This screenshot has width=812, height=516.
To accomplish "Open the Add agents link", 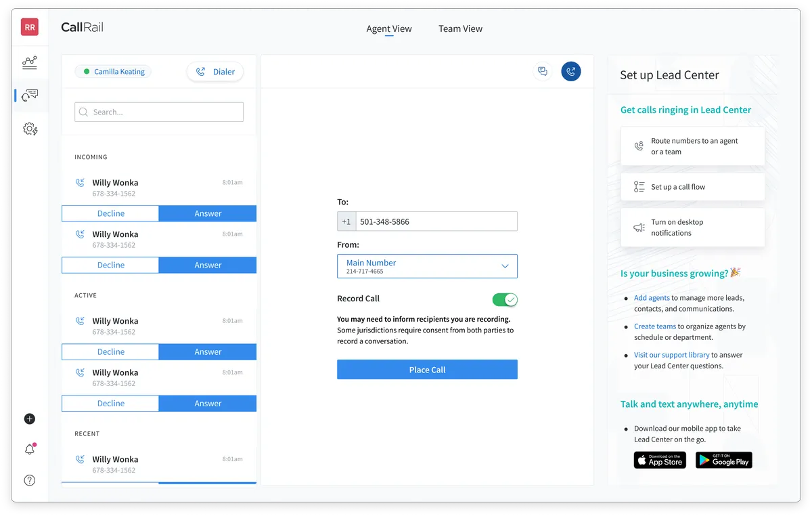I will pyautogui.click(x=652, y=298).
